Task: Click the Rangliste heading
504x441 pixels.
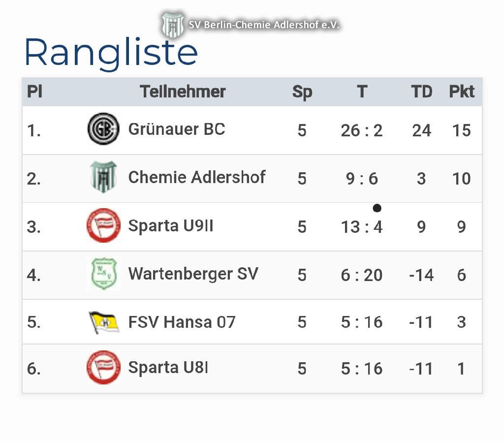Action: click(111, 52)
